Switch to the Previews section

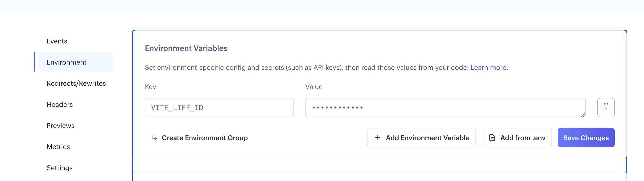click(61, 126)
